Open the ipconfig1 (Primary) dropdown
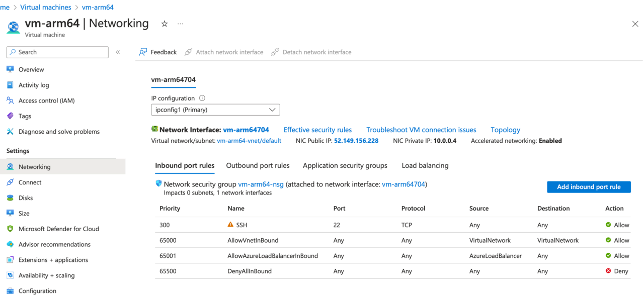 click(x=215, y=110)
